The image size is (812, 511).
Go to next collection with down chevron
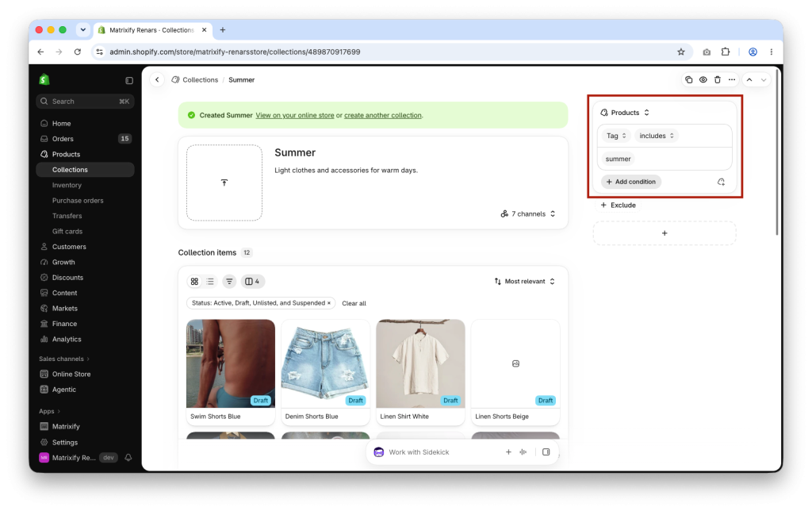pos(764,80)
